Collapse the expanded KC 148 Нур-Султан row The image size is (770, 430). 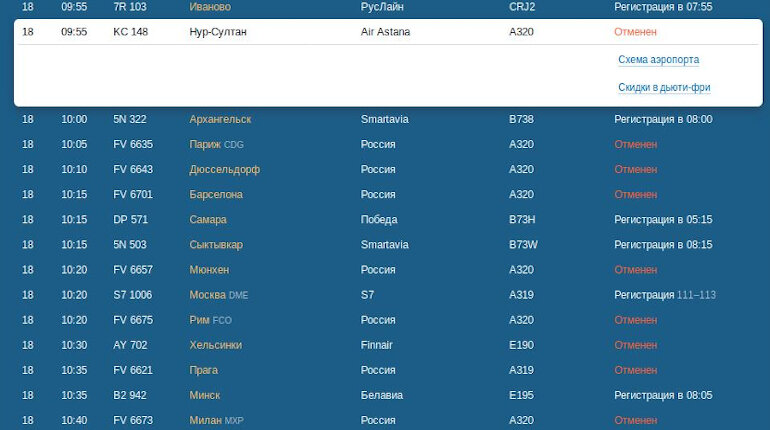tap(388, 32)
